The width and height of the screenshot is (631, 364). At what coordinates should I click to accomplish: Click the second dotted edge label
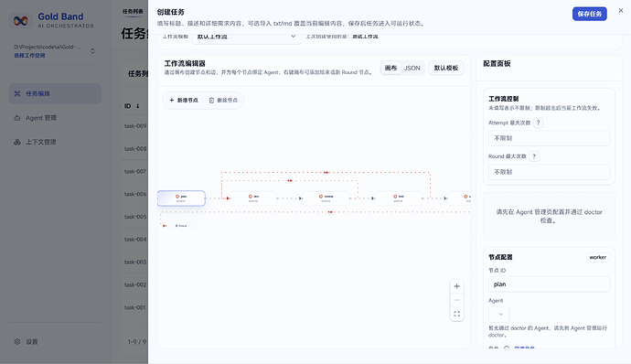(289, 181)
